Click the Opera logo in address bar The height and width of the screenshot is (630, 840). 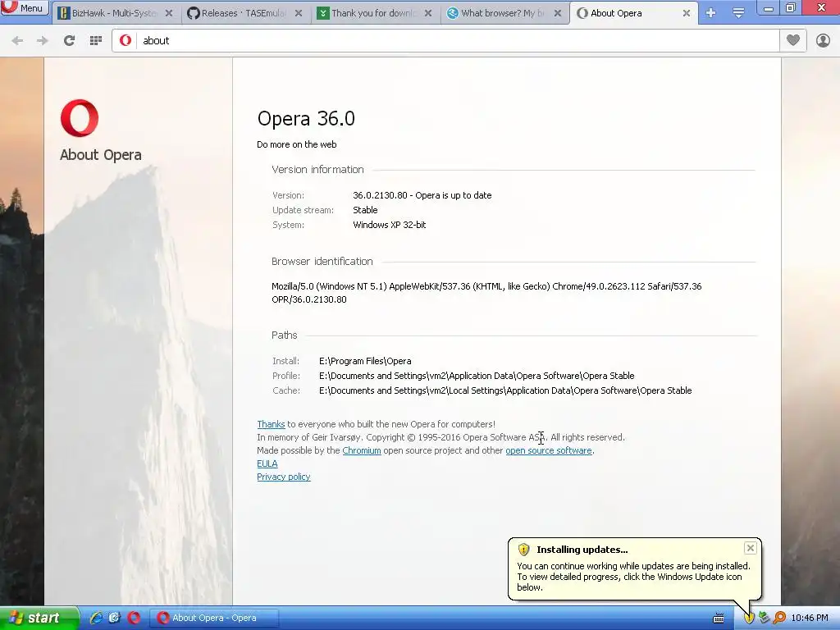[x=126, y=41]
